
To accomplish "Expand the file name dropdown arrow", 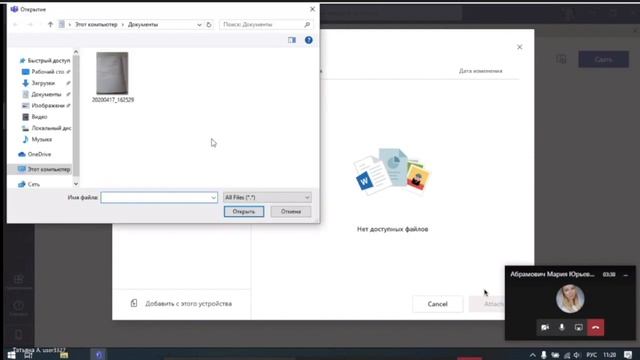I will tap(213, 198).
